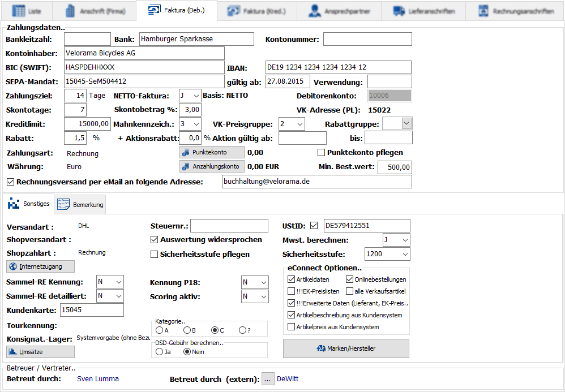Image resolution: width=565 pixels, height=392 pixels.
Task: Choose Nein for DSD-Gebühr berechnen
Action: pos(187,352)
